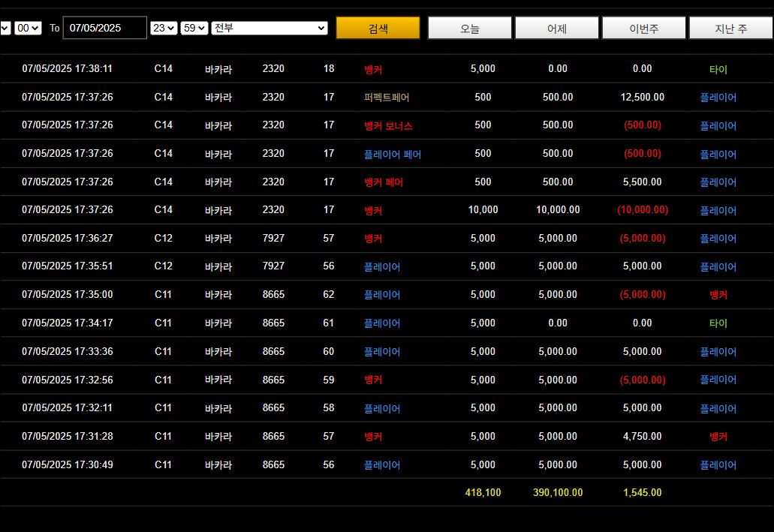Select the 오늘 date filter button
Screen dimensions: 774x532
point(469,28)
